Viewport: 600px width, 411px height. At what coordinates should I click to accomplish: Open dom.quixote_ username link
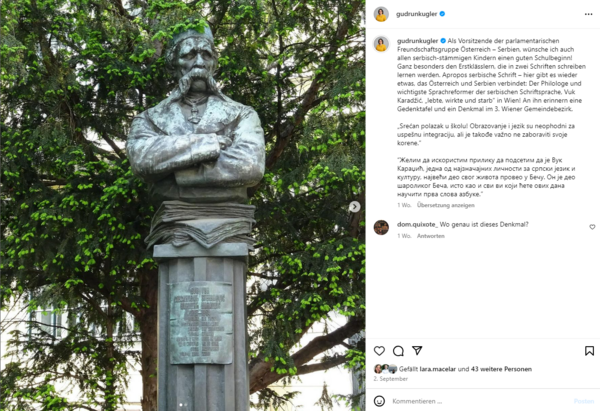tap(417, 224)
